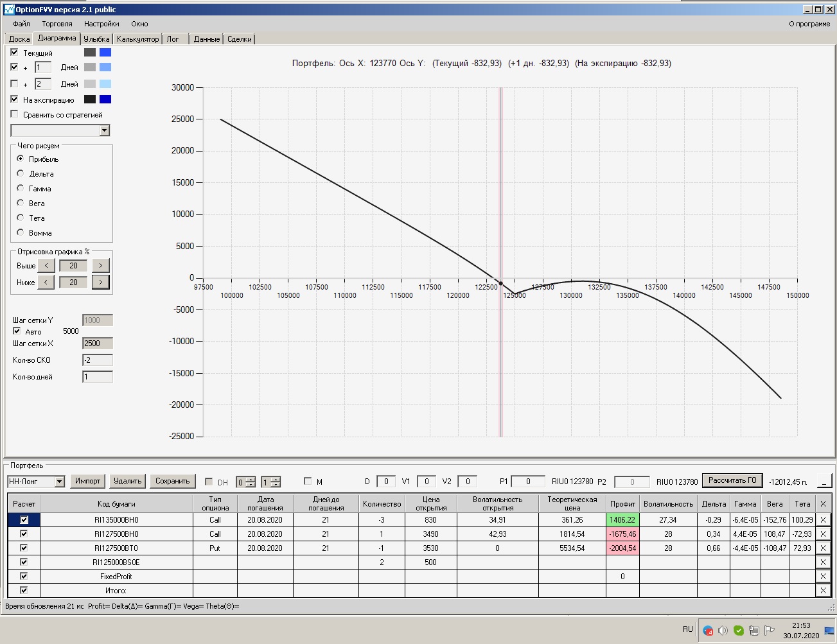This screenshot has width=837, height=644.
Task: Enable the +2 Дней curve checkbox
Action: (x=15, y=83)
